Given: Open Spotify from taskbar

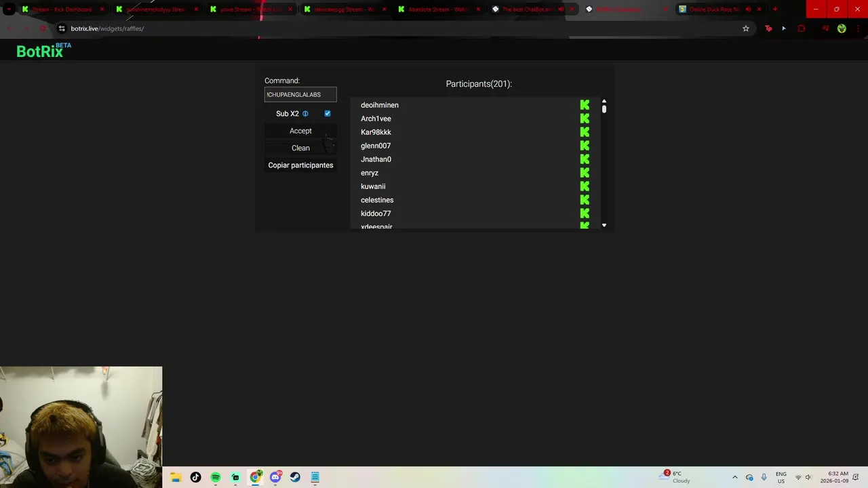Looking at the screenshot, I should pyautogui.click(x=216, y=477).
